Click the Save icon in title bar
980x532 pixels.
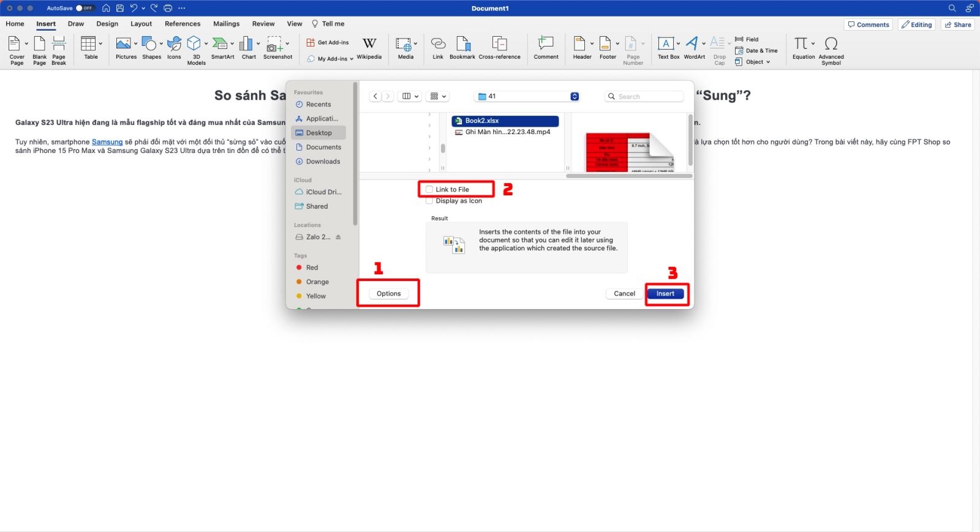pos(119,8)
